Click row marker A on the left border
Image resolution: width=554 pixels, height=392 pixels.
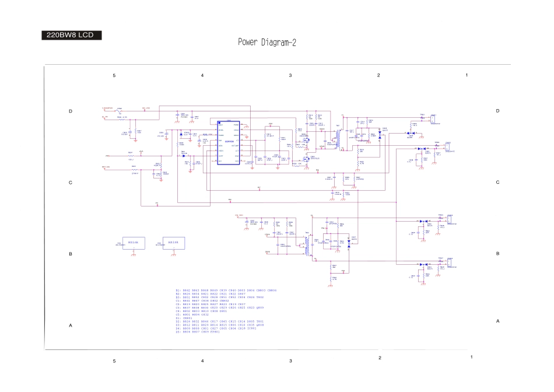(71, 325)
